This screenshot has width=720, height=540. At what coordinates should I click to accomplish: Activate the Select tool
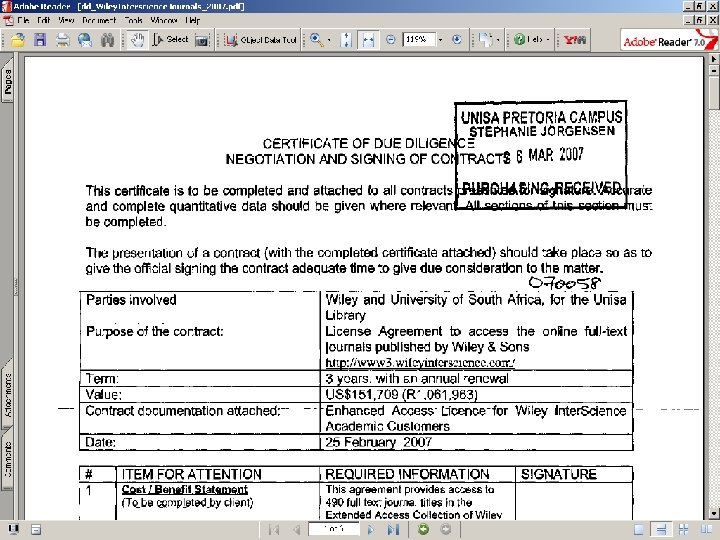(x=170, y=40)
